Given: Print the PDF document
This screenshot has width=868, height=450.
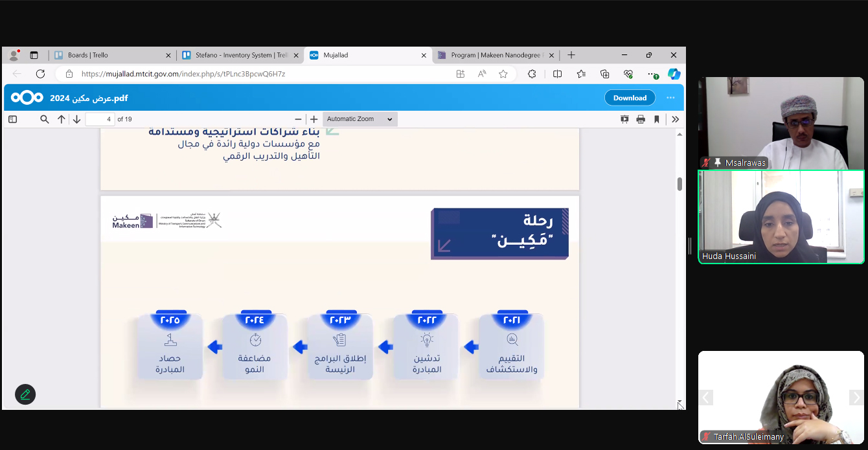Looking at the screenshot, I should coord(641,119).
